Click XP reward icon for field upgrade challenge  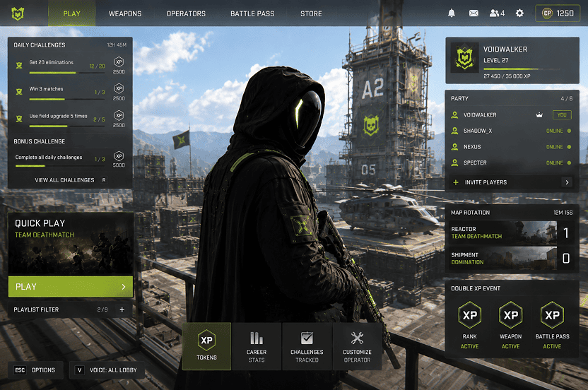click(119, 115)
